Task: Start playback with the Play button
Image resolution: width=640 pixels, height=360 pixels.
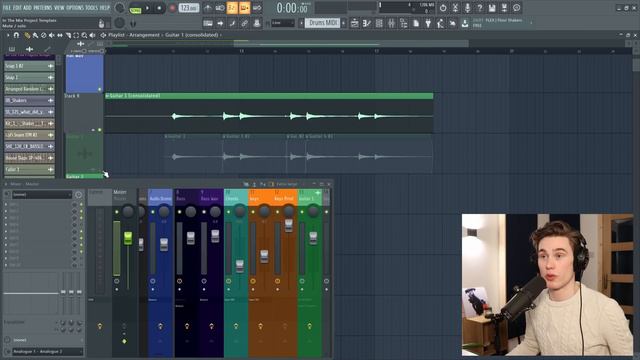Action: 147,8
